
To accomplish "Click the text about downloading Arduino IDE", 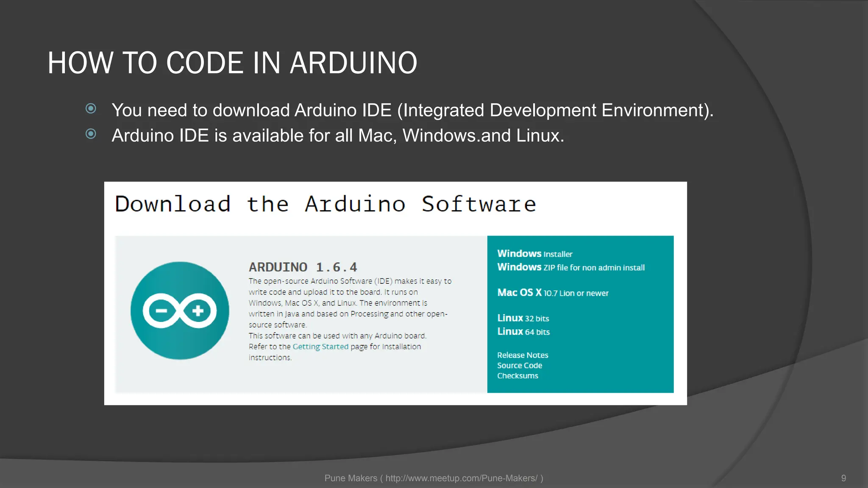I will click(x=412, y=110).
